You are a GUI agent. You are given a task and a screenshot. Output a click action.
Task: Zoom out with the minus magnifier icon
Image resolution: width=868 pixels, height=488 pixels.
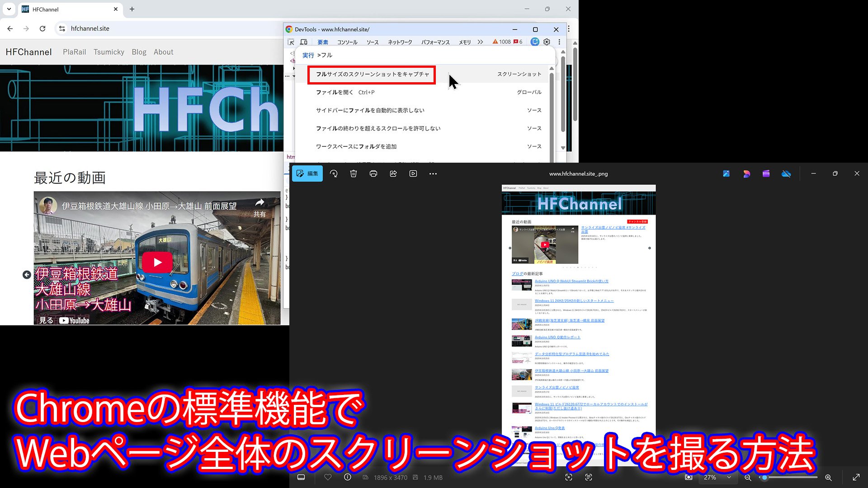pyautogui.click(x=748, y=478)
